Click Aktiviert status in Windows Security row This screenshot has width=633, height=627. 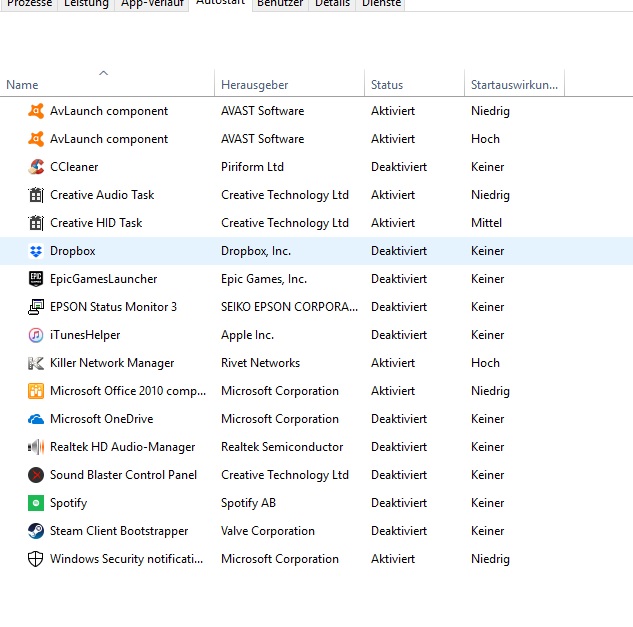coord(393,559)
